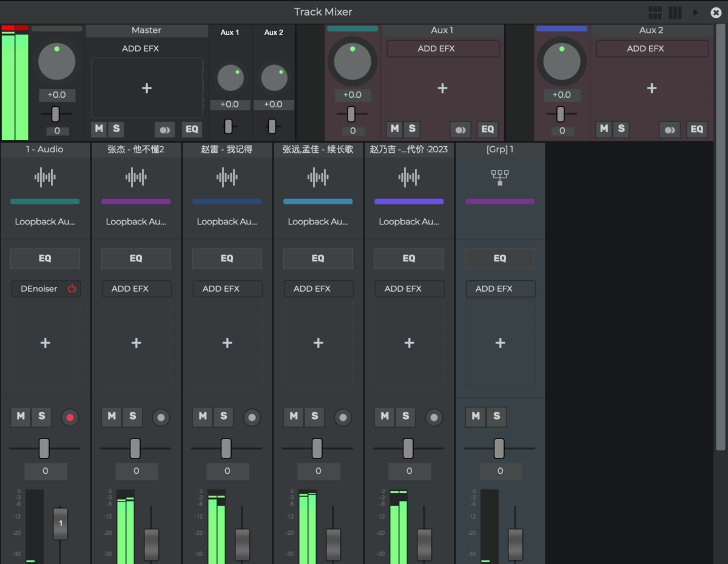The width and height of the screenshot is (728, 564).
Task: Disarm record on 1 - Audio track
Action: (70, 417)
